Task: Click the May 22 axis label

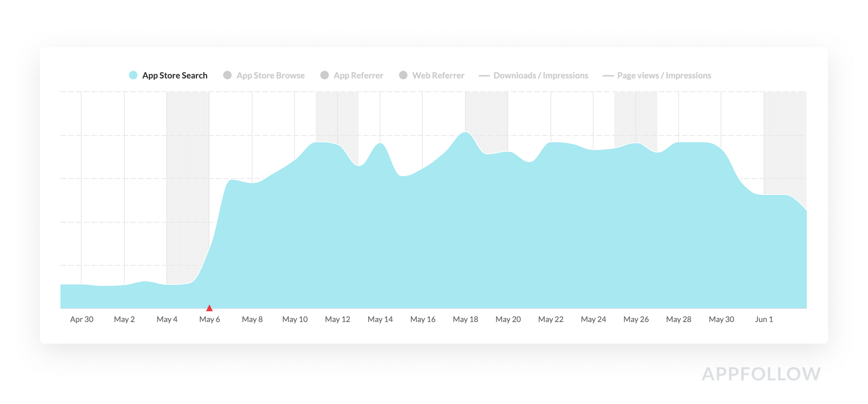Action: pos(551,319)
